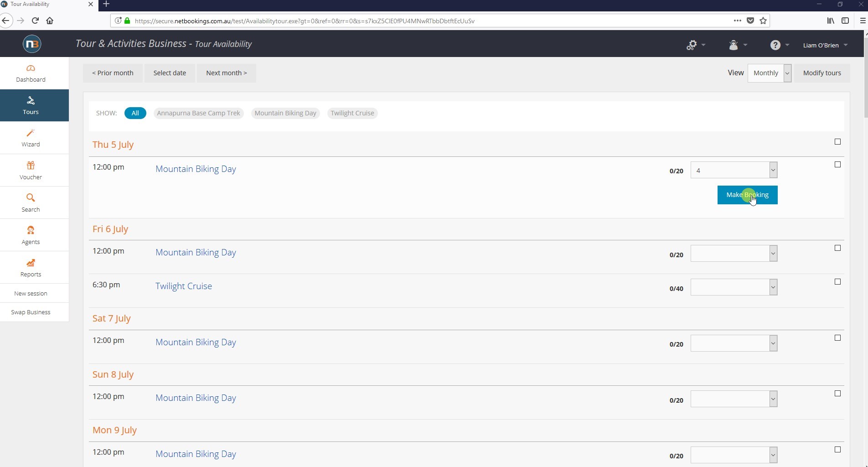Open the Dashboard sidebar icon
This screenshot has height=467, width=868.
coord(31,68)
